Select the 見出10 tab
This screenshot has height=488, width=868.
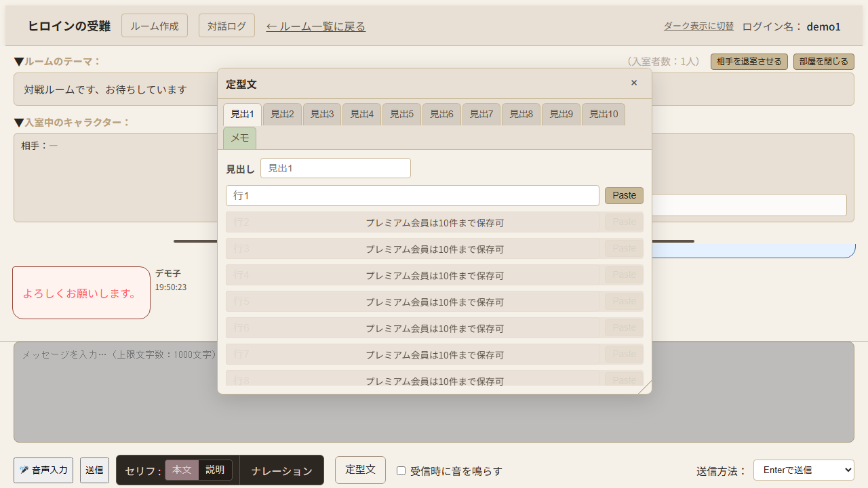(604, 114)
